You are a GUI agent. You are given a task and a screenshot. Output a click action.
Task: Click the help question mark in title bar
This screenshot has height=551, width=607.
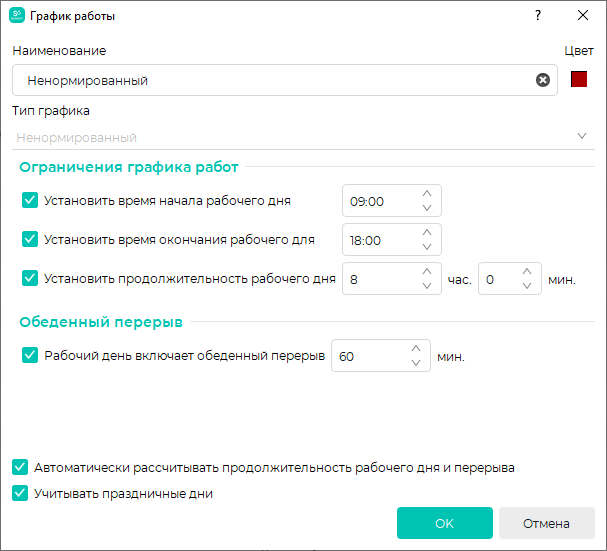tap(538, 15)
